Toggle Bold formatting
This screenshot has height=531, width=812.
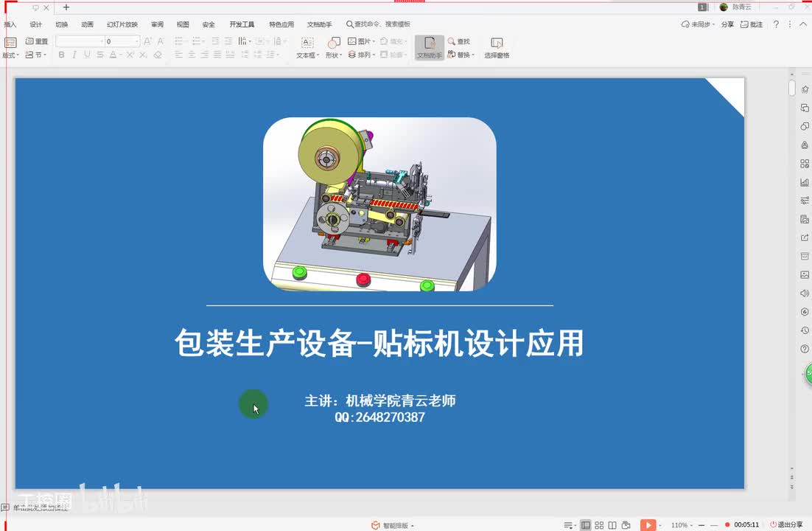[x=62, y=55]
